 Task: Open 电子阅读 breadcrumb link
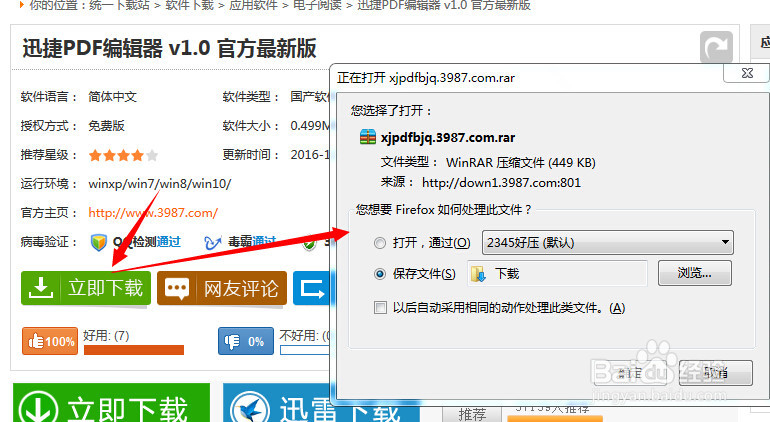point(317,5)
